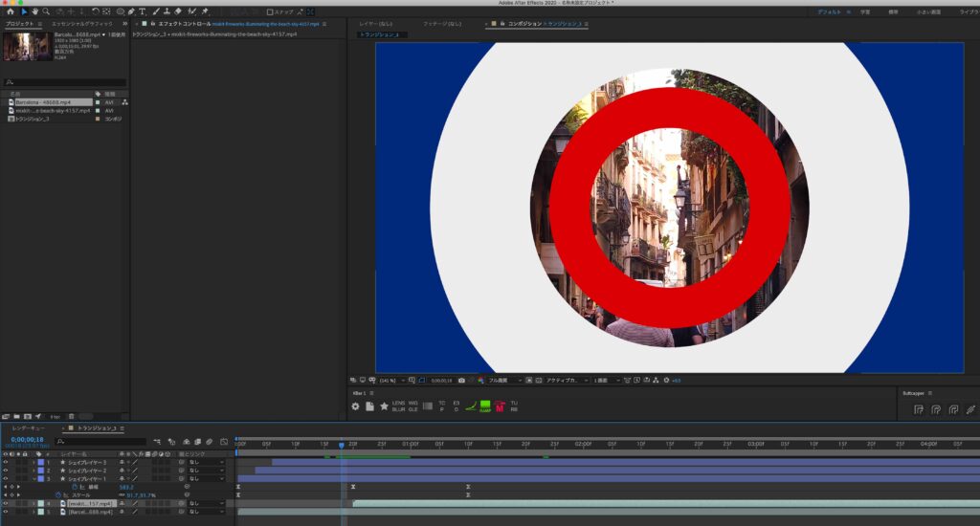Toggle stopwatch for Scale property
The image size is (980, 526).
[58, 494]
